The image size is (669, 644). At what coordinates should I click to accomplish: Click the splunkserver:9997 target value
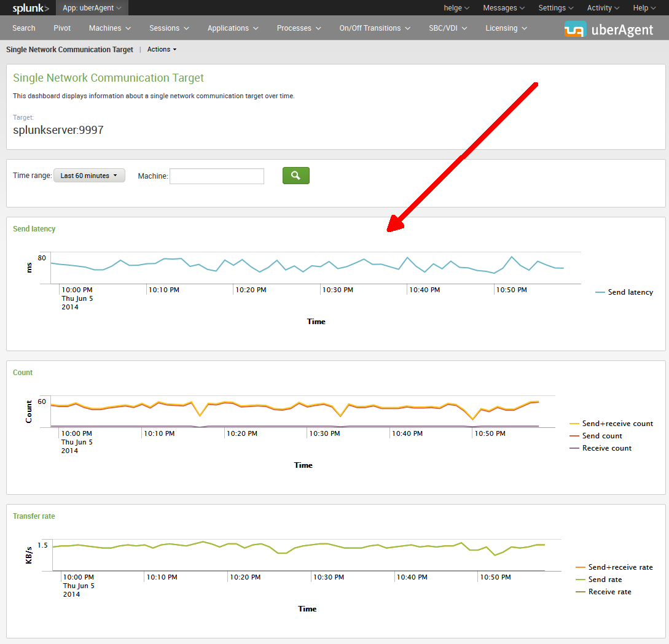click(58, 130)
